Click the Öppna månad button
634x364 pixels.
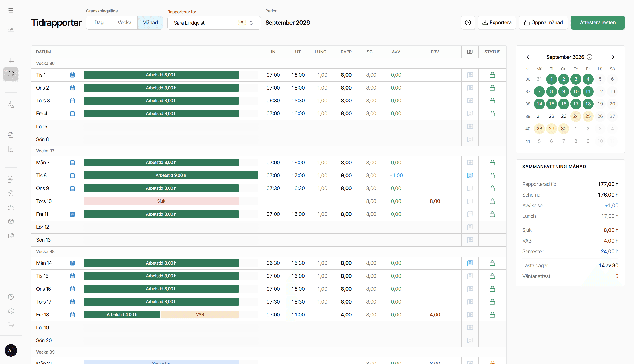pyautogui.click(x=543, y=22)
